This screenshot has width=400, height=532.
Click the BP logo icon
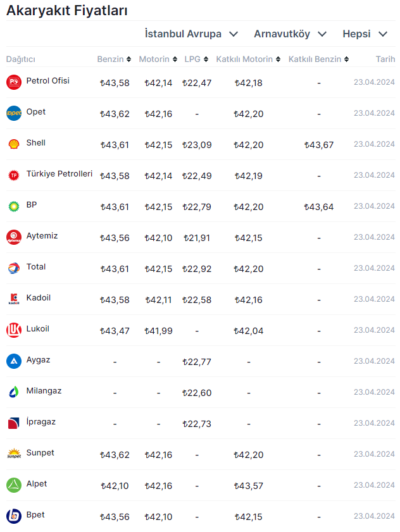14,206
